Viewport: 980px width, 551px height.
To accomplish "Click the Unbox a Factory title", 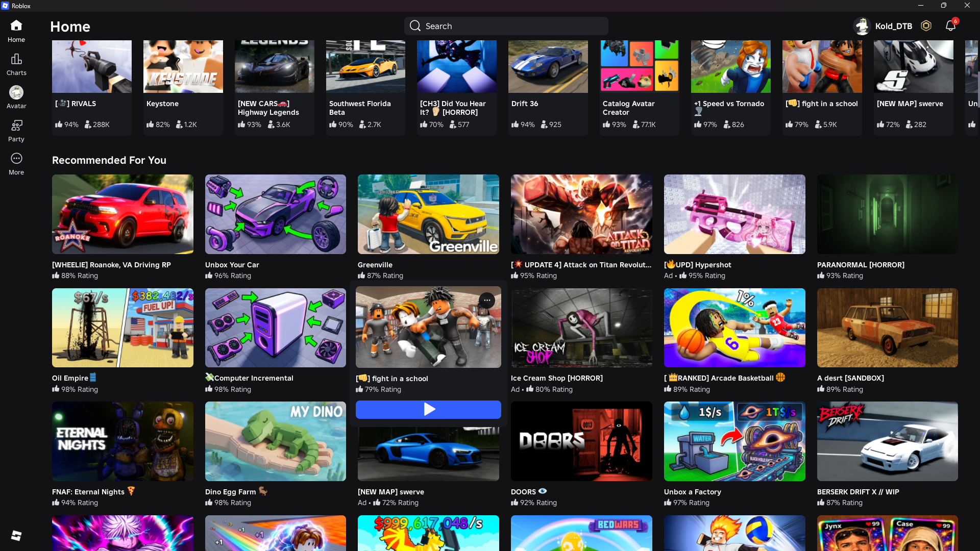I will point(693,492).
